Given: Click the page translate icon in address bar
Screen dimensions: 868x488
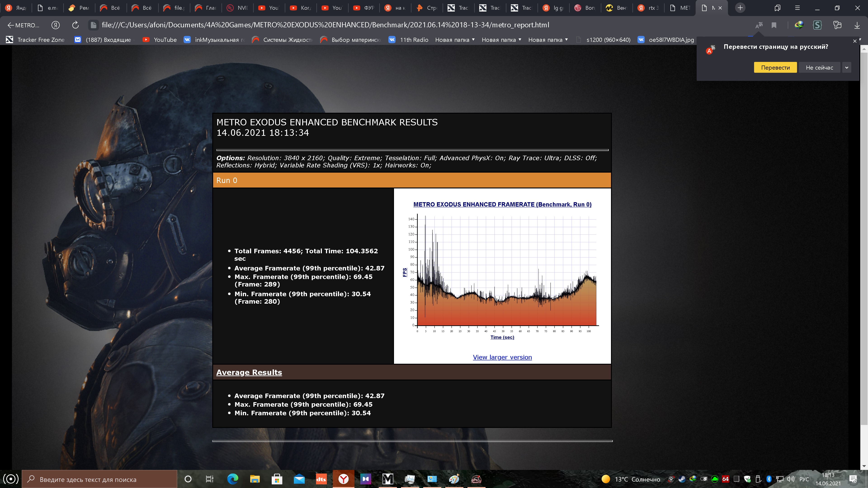Looking at the screenshot, I should [x=759, y=25].
